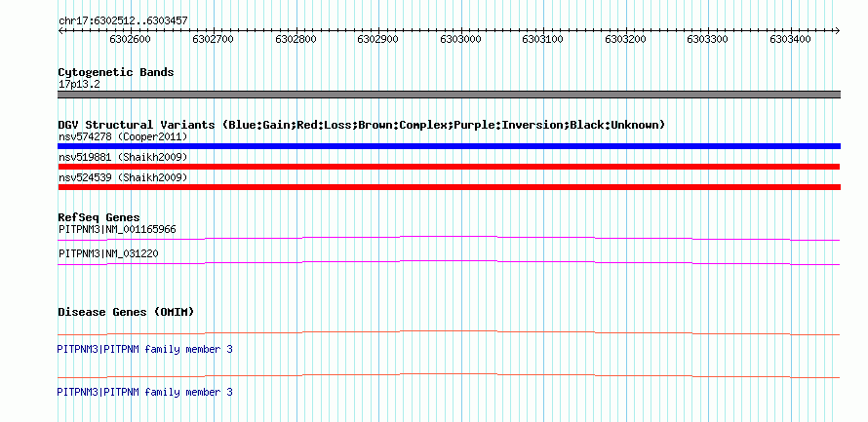
Task: Click ruler tick label 6302800
Action: [x=296, y=39]
